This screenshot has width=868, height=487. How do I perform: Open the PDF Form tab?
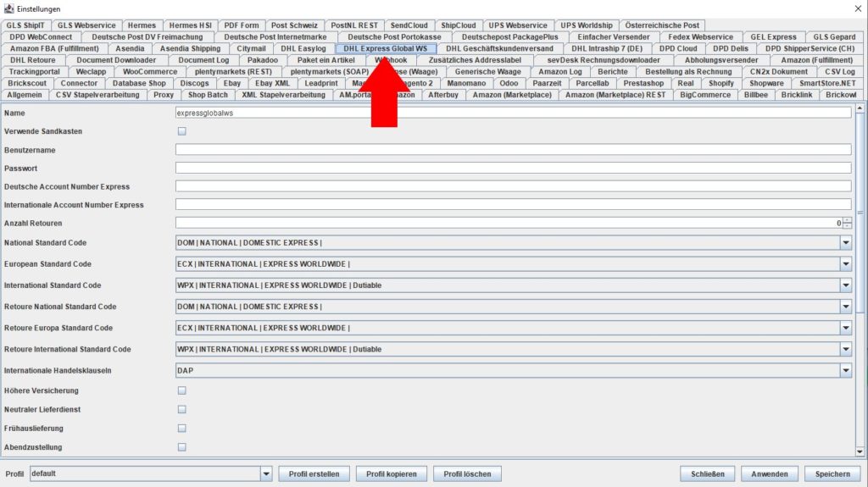pos(242,25)
